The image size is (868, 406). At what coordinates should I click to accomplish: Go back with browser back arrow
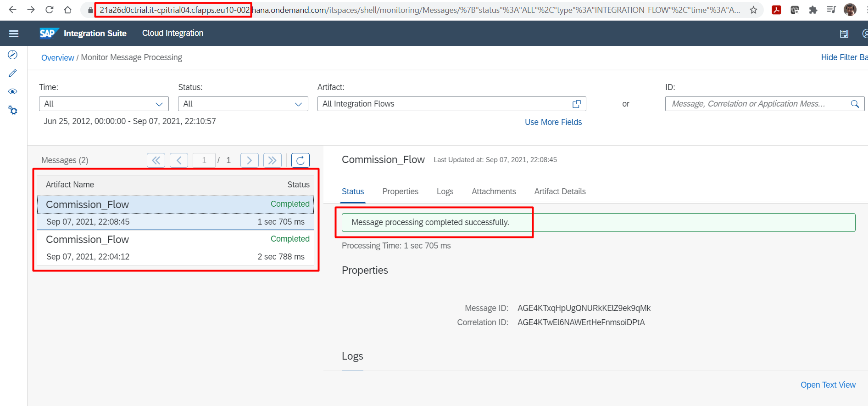coord(12,10)
